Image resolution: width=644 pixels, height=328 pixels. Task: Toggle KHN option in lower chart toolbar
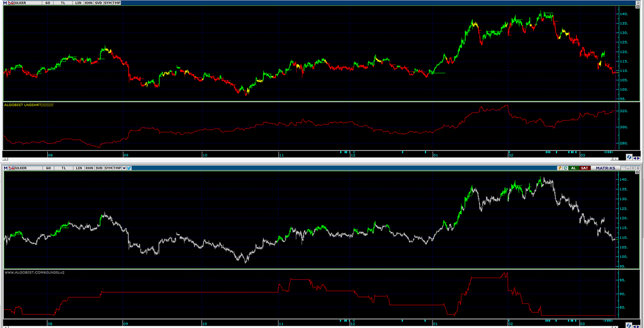click(x=89, y=168)
